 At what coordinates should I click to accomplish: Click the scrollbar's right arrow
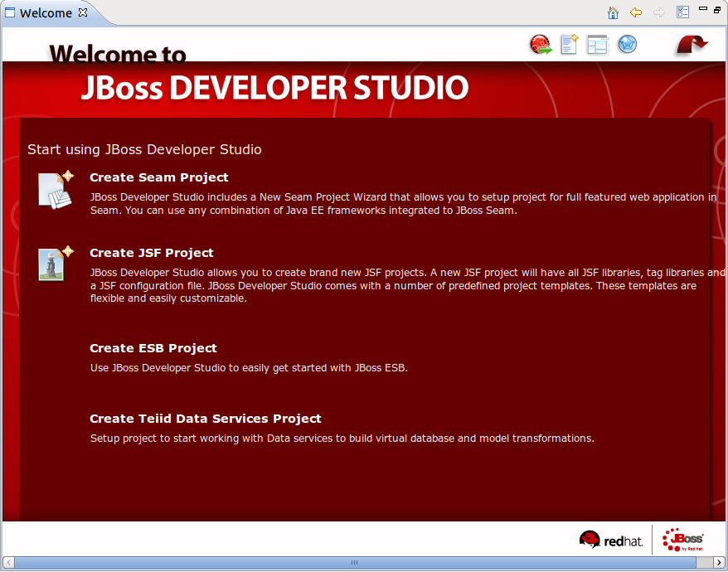click(719, 562)
